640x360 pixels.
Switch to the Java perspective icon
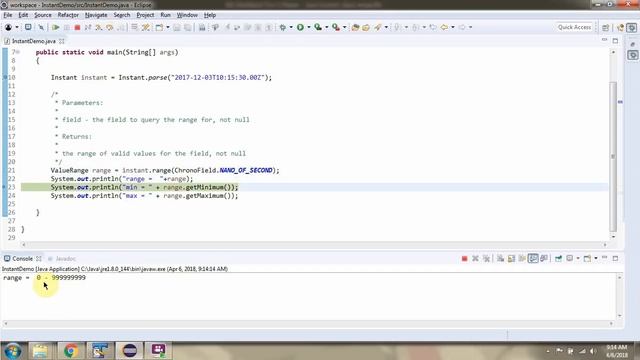pyautogui.click(x=620, y=27)
